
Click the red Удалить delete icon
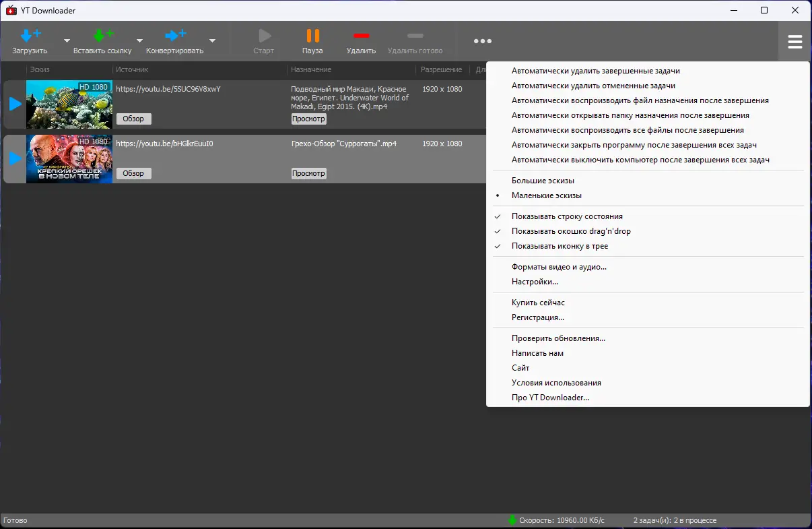362,36
